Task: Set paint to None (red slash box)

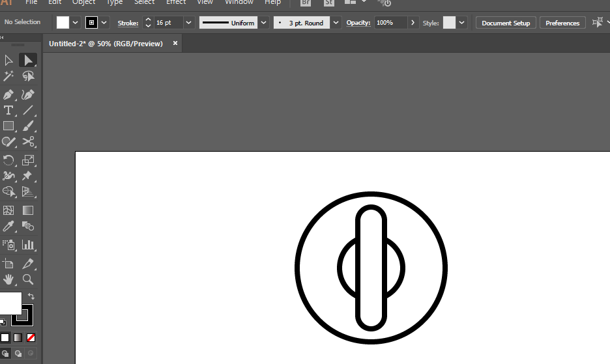Action: (x=31, y=338)
